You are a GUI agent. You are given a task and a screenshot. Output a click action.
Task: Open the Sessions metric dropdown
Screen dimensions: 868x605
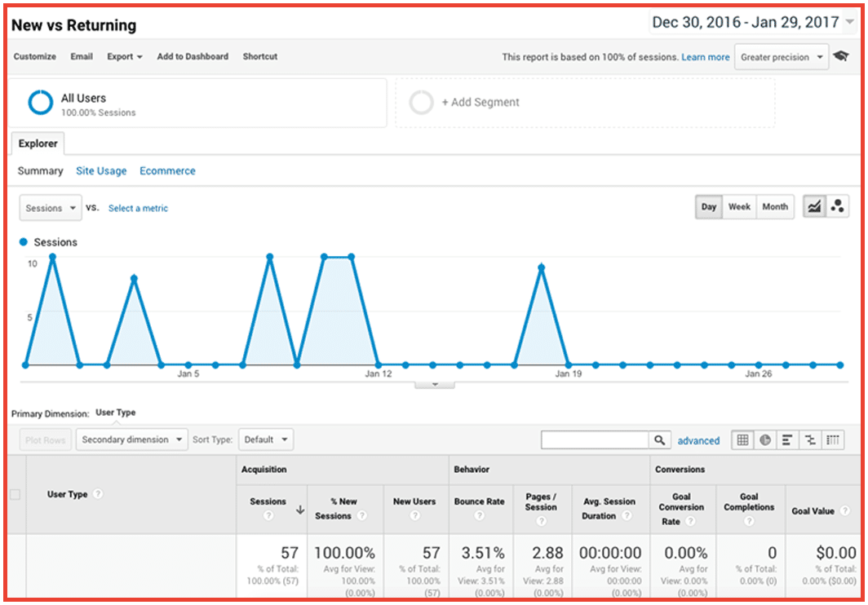51,208
